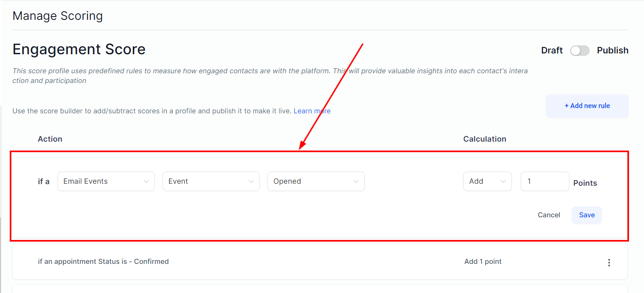Open the Add calculation dropdown

(x=487, y=181)
